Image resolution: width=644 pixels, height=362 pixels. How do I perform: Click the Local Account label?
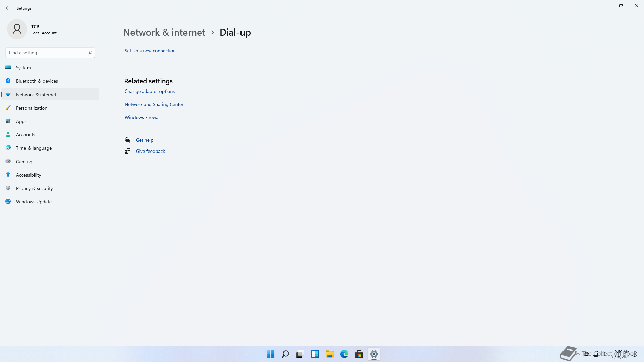(x=44, y=33)
